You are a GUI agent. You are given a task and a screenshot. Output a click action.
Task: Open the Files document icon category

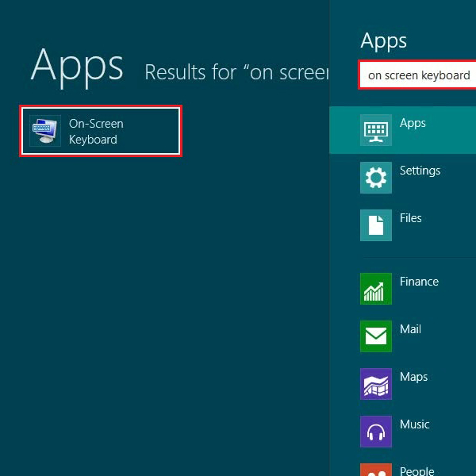click(x=376, y=225)
